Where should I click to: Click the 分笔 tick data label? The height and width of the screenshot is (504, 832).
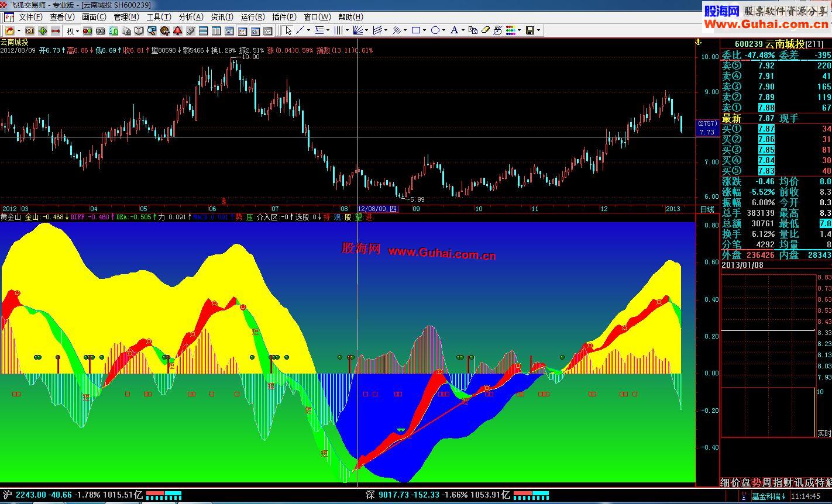731,244
